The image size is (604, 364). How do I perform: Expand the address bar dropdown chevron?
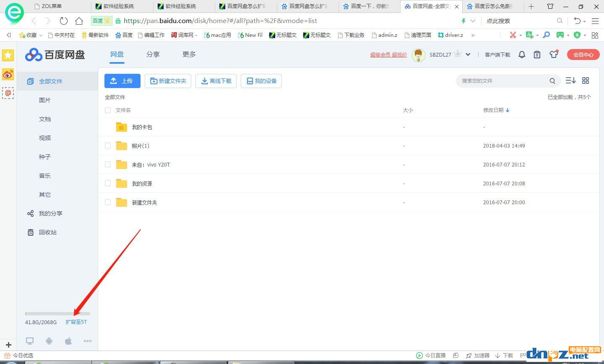click(473, 21)
